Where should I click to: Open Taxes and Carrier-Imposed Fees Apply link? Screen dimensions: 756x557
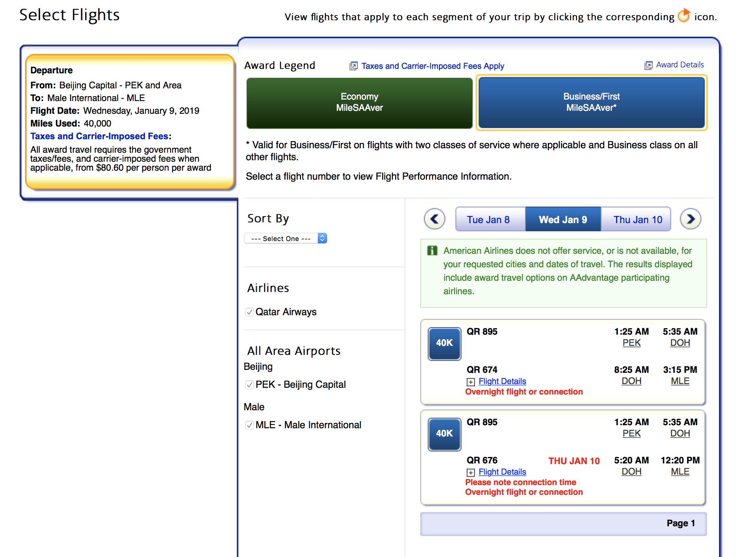[433, 66]
